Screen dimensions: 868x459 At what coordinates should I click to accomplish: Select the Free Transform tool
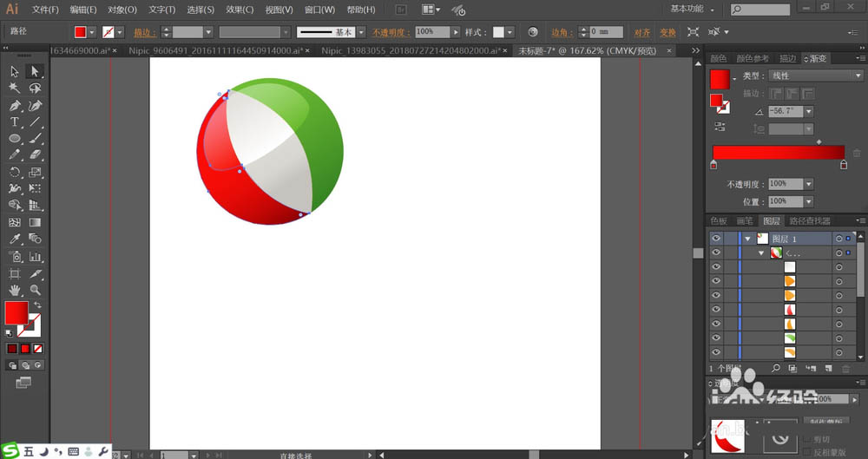click(35, 189)
